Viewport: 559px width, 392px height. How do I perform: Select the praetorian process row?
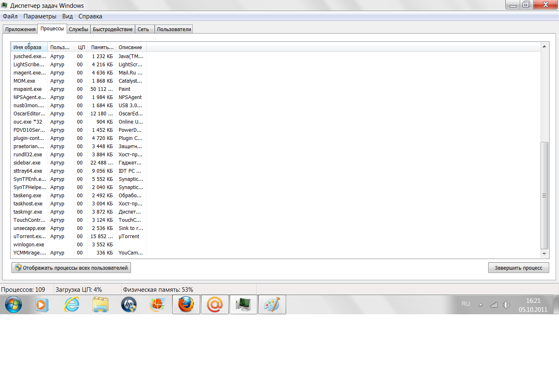(x=79, y=146)
